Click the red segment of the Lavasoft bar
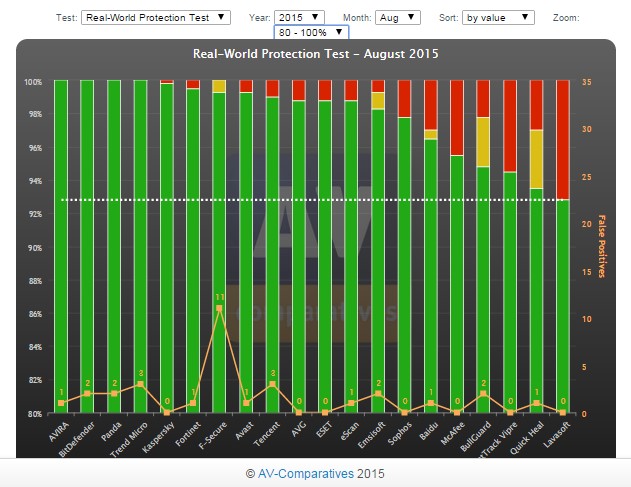Screen dimensions: 631x487 (x=563, y=140)
